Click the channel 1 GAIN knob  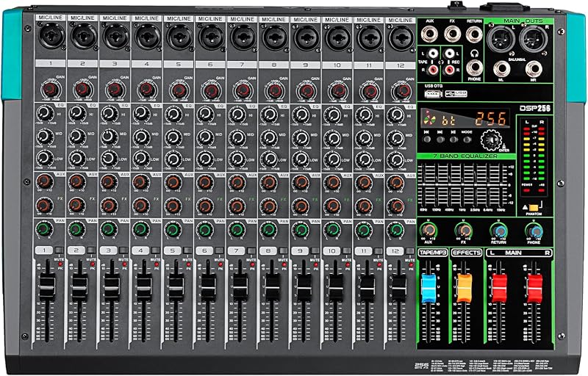pyautogui.click(x=51, y=89)
